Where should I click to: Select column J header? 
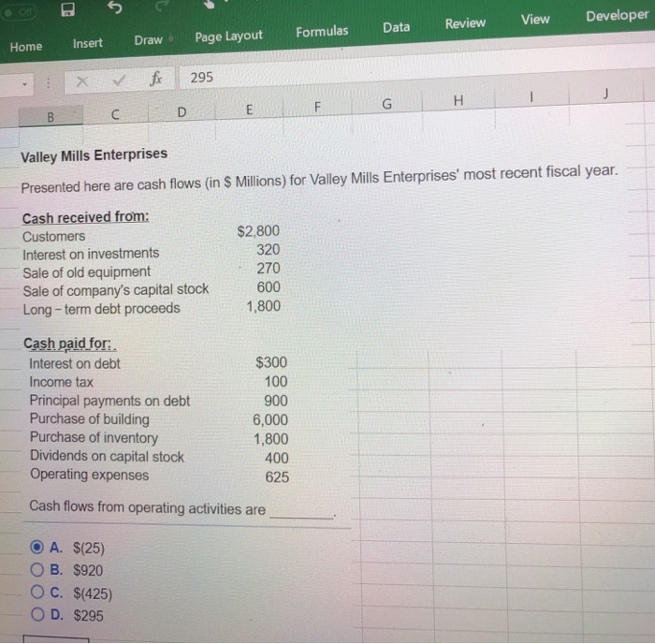pos(605,94)
